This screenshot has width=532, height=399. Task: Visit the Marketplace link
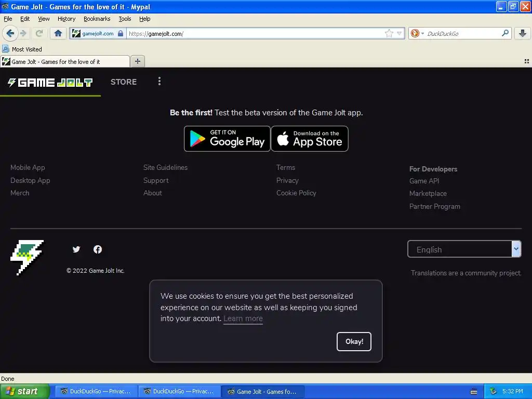coord(428,193)
